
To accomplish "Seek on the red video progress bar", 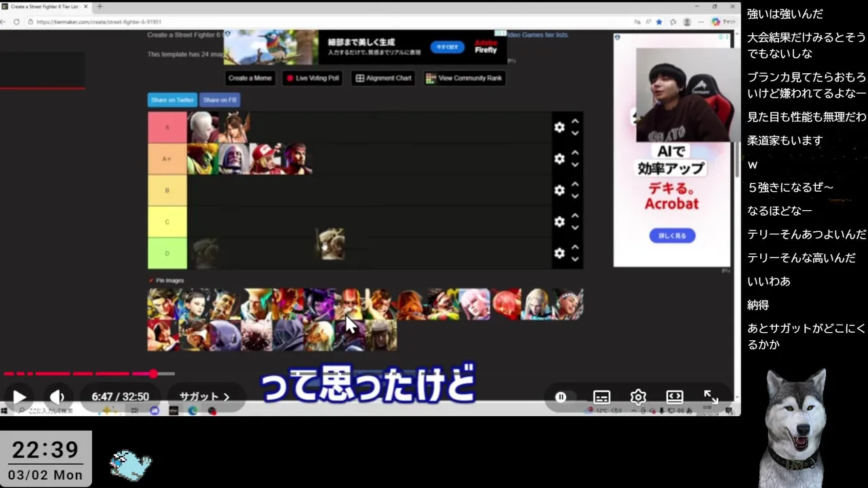I will (x=89, y=373).
